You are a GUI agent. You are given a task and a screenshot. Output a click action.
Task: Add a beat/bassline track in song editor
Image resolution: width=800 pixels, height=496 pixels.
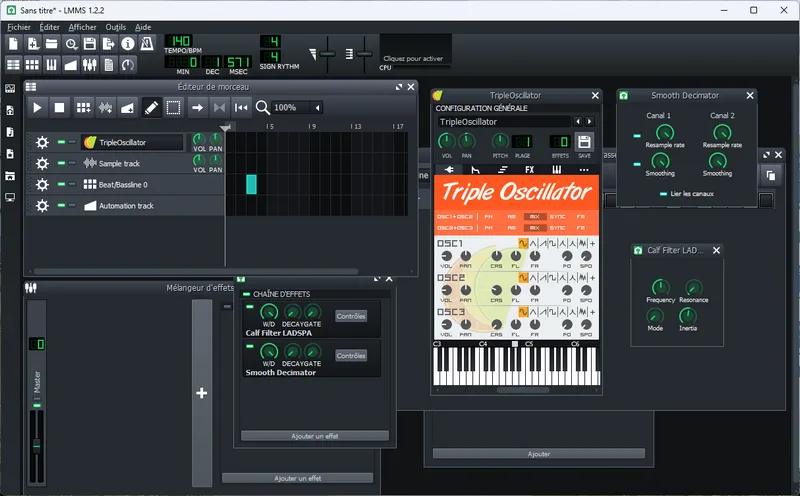coord(83,108)
